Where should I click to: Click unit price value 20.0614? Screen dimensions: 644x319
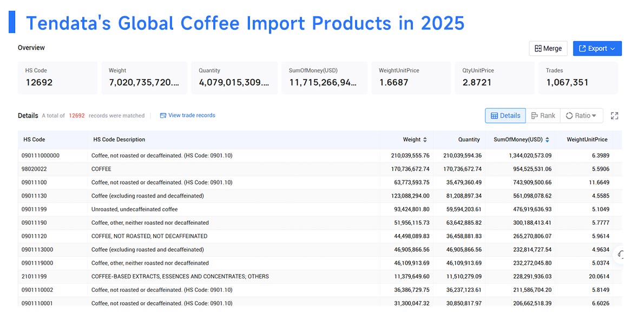coord(599,277)
